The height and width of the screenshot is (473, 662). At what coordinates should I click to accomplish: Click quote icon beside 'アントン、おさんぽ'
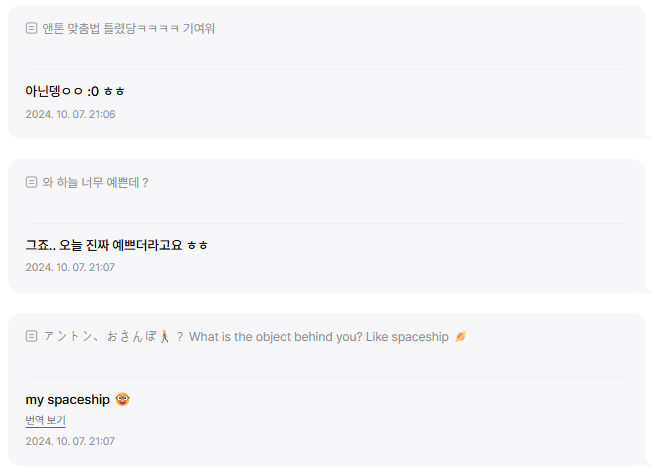(32, 336)
